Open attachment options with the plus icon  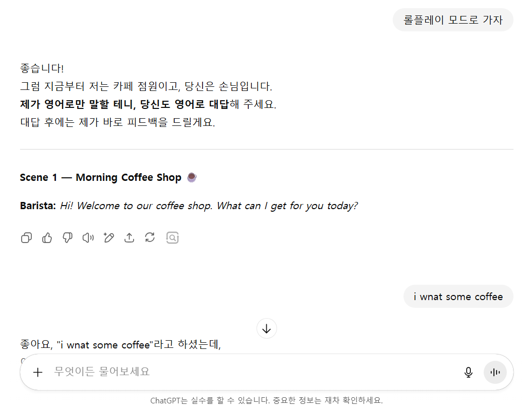pos(38,372)
